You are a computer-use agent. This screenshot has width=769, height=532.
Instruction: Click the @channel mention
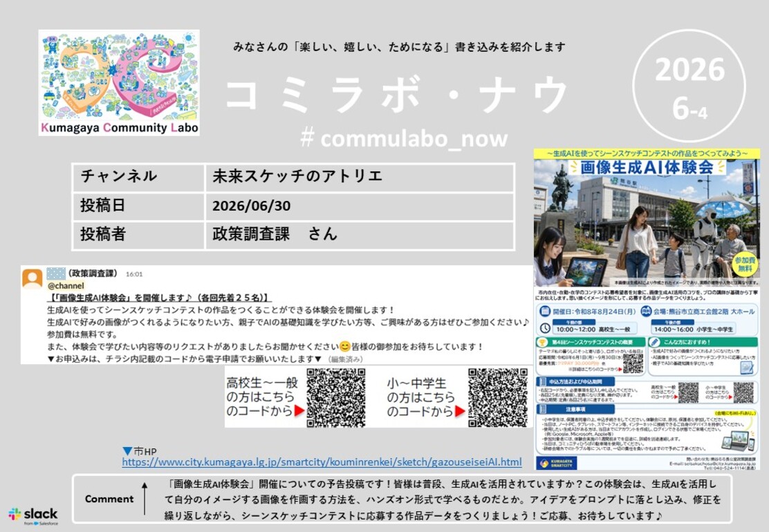(66, 285)
